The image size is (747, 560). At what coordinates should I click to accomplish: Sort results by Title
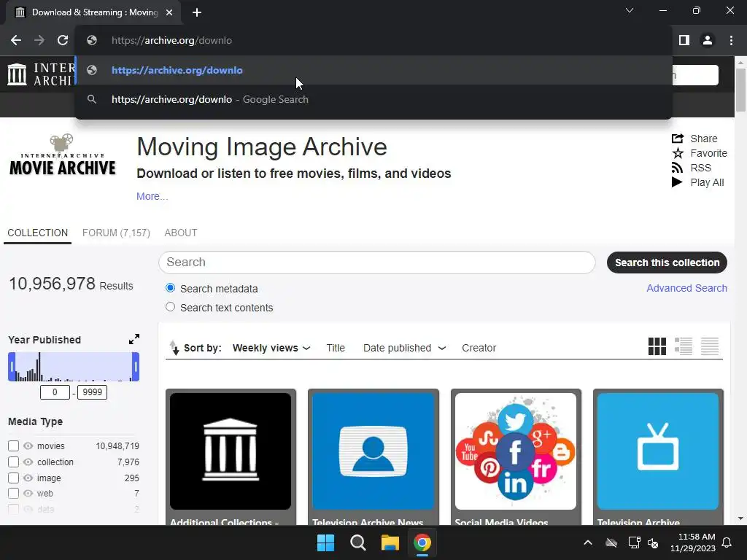336,348
